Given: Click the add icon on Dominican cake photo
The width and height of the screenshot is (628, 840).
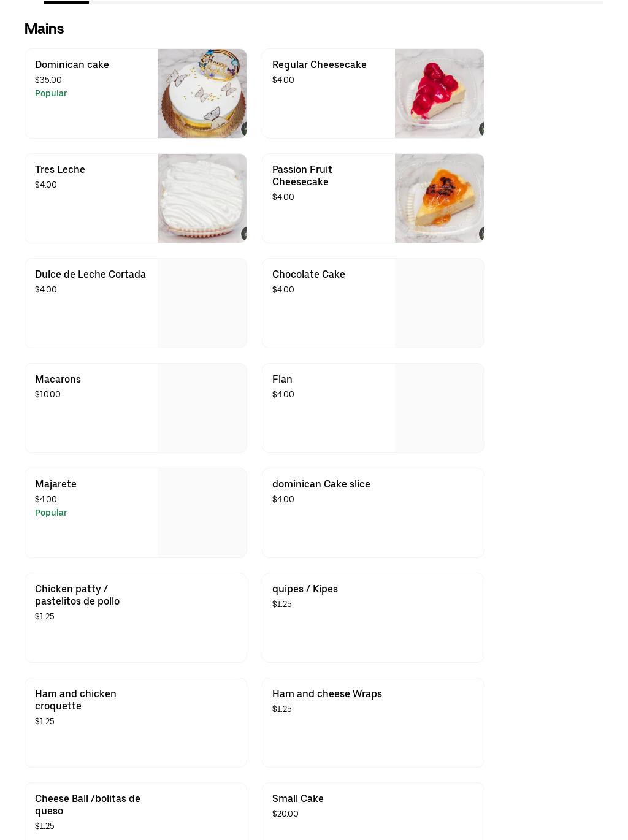Looking at the screenshot, I should click(245, 129).
